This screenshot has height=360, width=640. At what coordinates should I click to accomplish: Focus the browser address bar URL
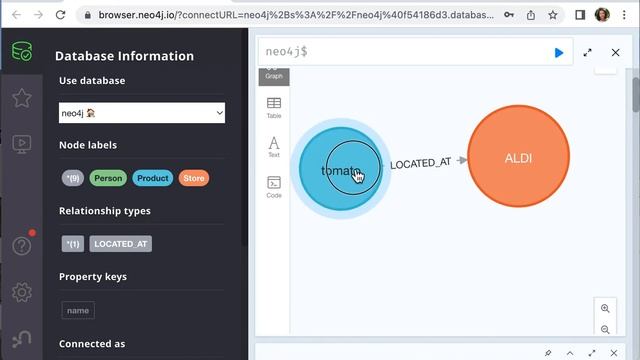pyautogui.click(x=296, y=15)
